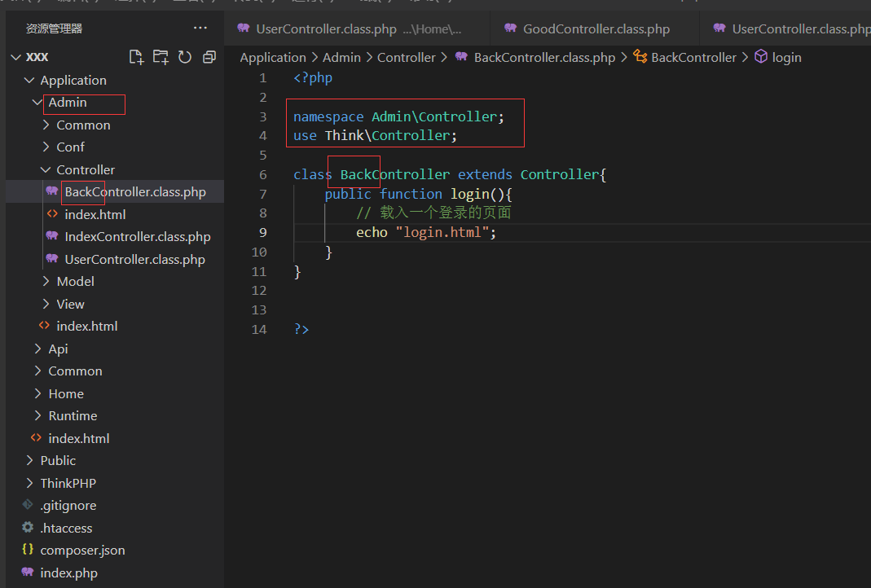Click Admin in the breadcrumb path
Screen dimensions: 871x588
pos(341,57)
